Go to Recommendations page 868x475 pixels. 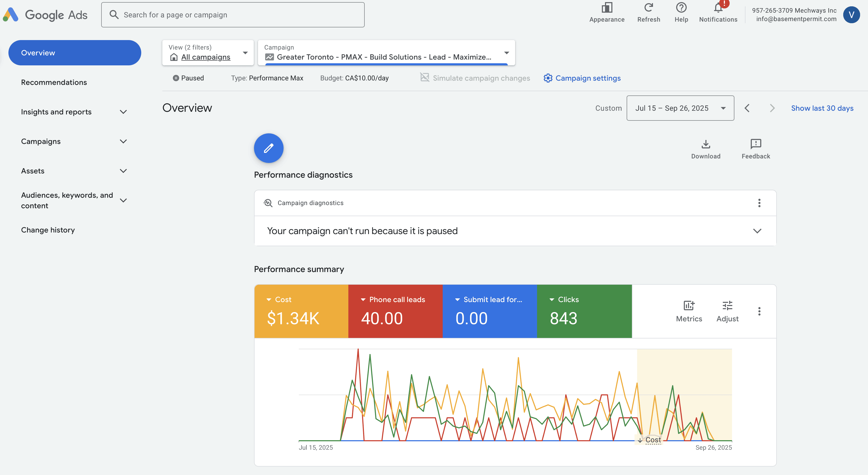click(54, 82)
